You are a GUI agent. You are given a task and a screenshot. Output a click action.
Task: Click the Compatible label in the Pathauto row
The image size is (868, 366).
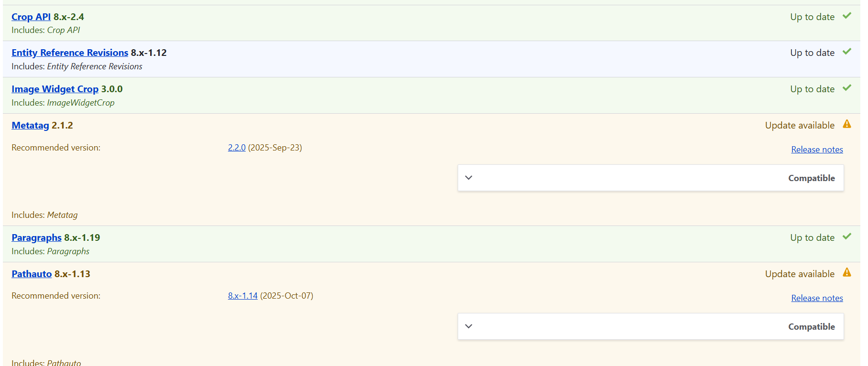pos(811,326)
